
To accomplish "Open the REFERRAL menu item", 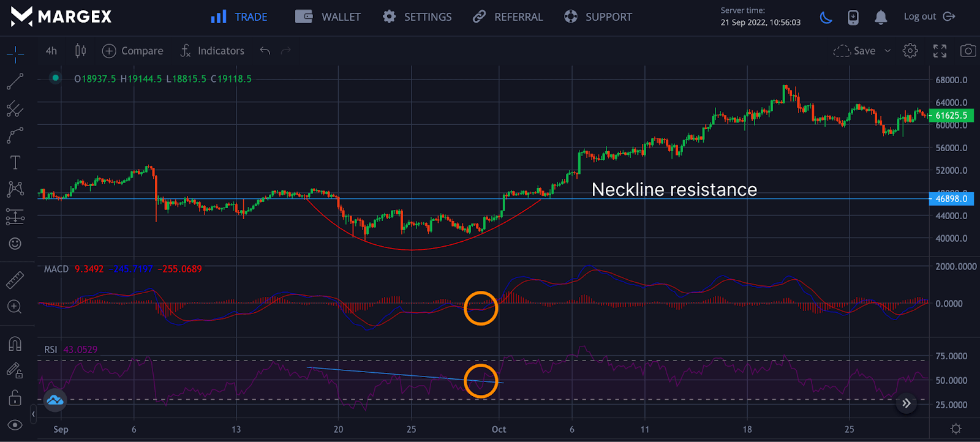I will 508,17.
